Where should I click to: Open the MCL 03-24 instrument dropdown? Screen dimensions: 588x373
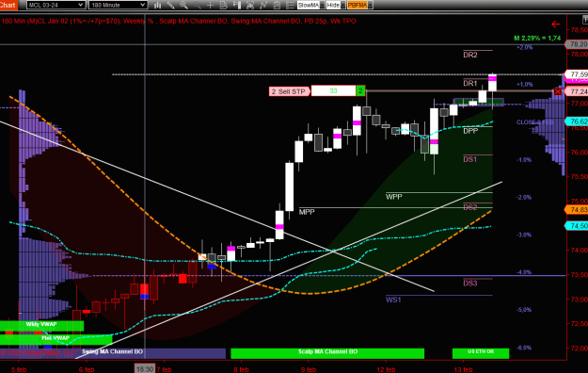click(x=56, y=5)
